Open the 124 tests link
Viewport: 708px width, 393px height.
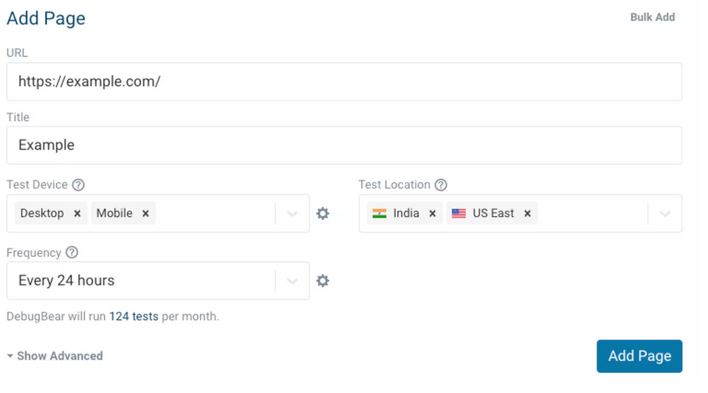coord(134,316)
